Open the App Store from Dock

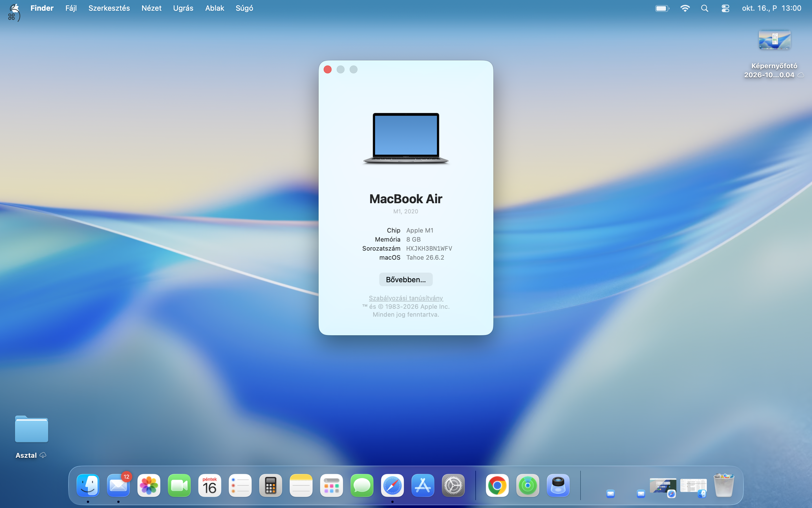(x=423, y=485)
